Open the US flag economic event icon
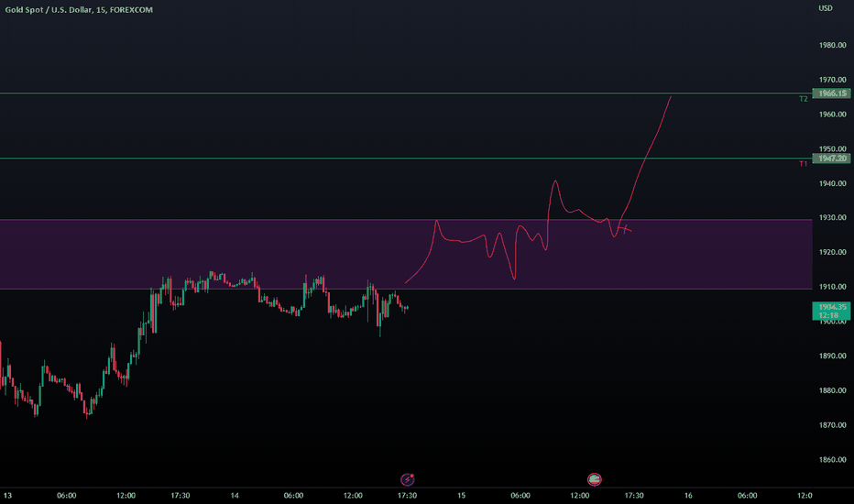This screenshot has height=504, width=854. pos(594,479)
